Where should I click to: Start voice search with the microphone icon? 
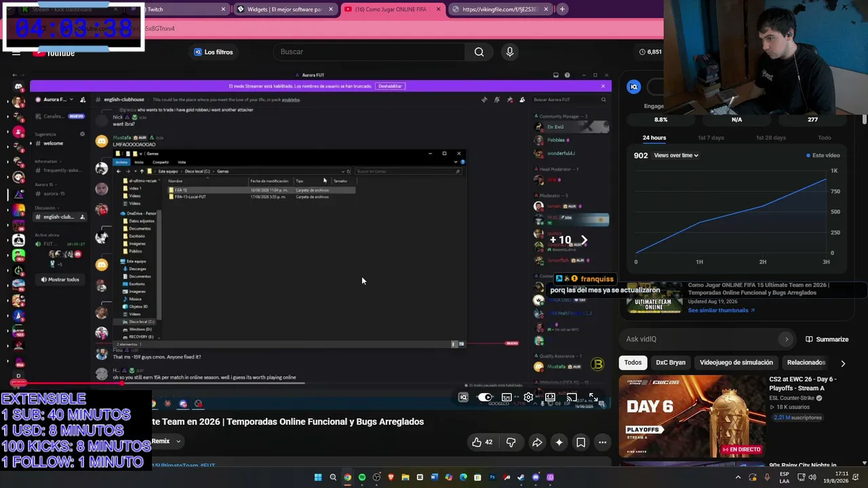510,52
